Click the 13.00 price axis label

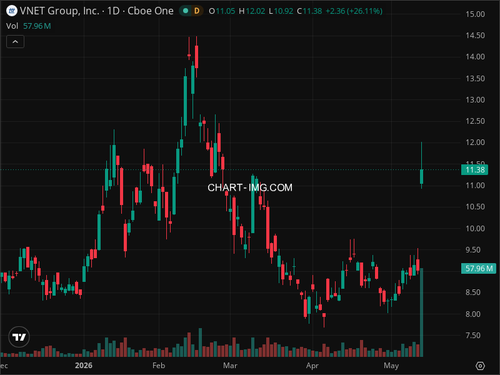click(475, 100)
